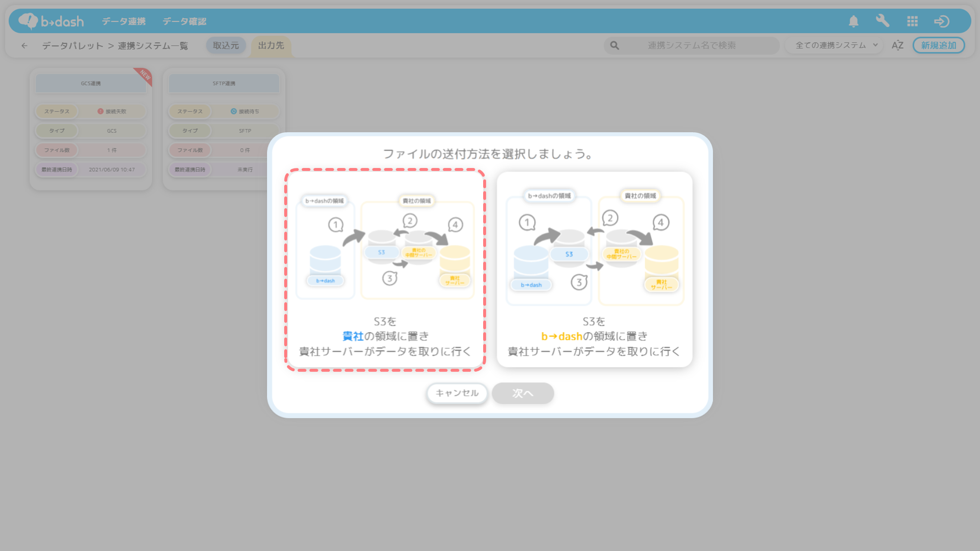Screen dimensions: 980x551
Task: Open the wrench settings icon
Action: (882, 21)
